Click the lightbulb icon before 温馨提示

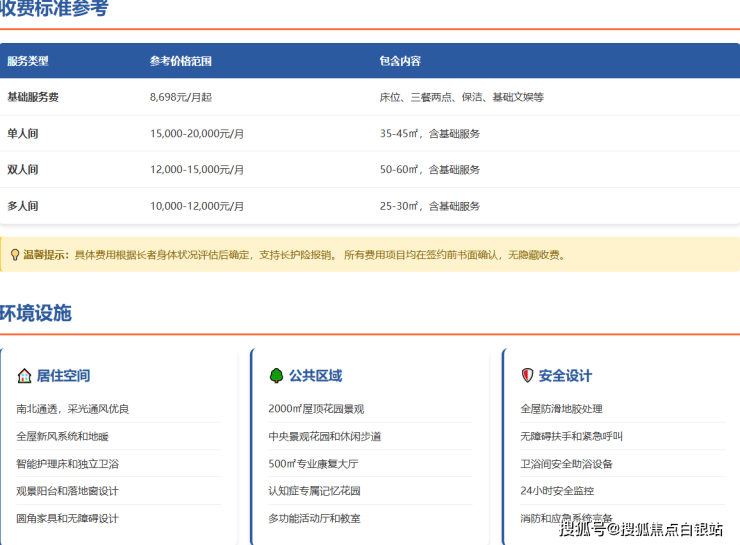[x=14, y=255]
